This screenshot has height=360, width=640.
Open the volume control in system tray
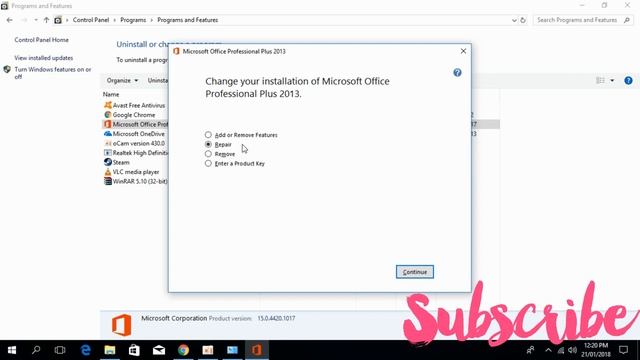[572, 350]
